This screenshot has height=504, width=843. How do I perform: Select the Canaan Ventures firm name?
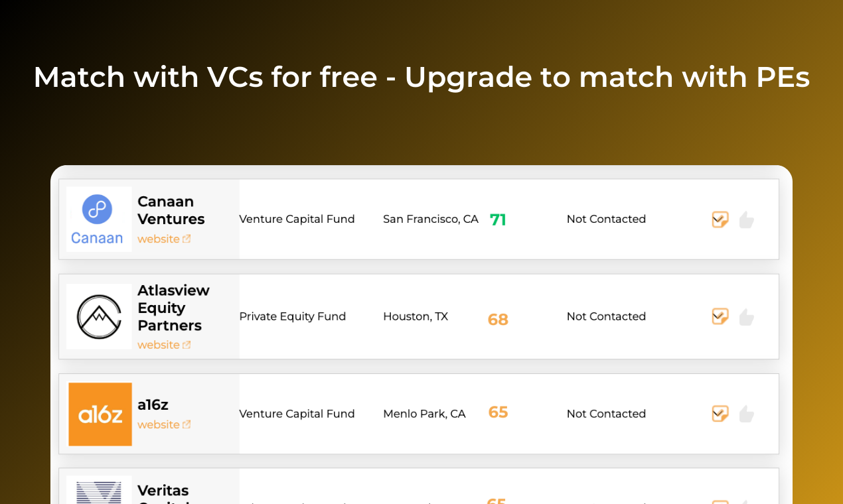click(171, 210)
